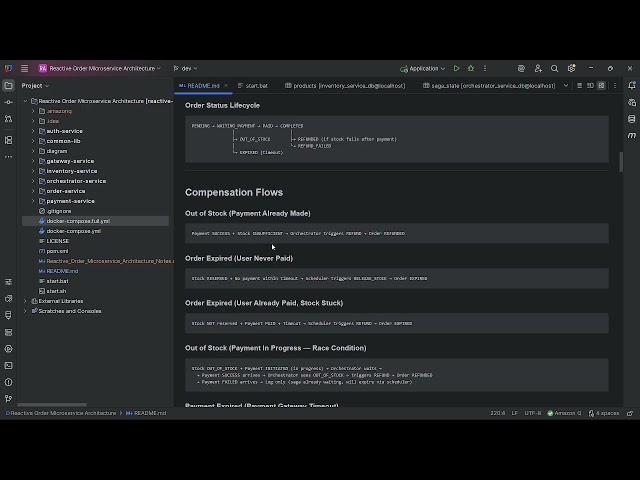Image resolution: width=640 pixels, height=480 pixels.
Task: Open the Git tool window
Action: click(x=8, y=399)
